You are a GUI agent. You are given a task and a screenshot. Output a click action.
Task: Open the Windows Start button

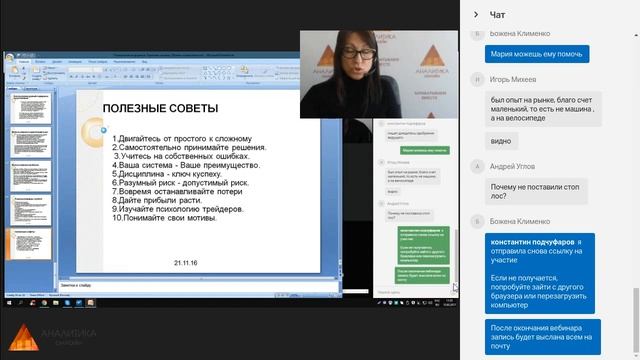pyautogui.click(x=9, y=303)
